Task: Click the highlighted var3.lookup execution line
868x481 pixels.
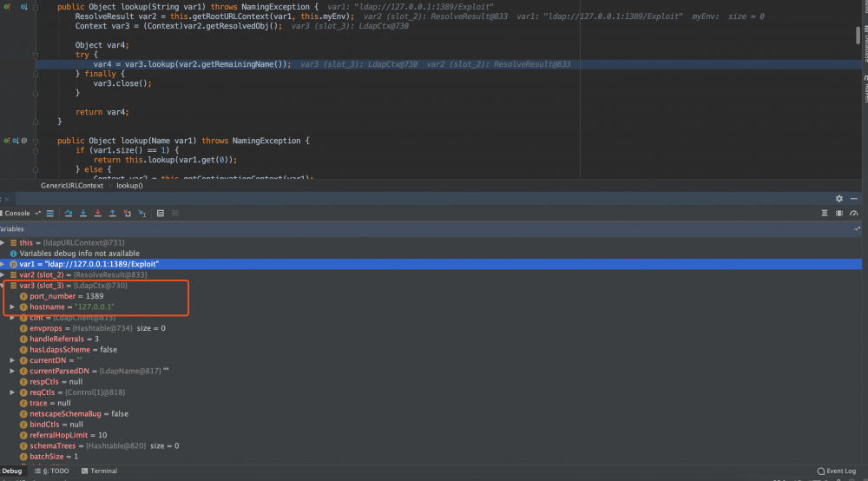Action: [449, 64]
